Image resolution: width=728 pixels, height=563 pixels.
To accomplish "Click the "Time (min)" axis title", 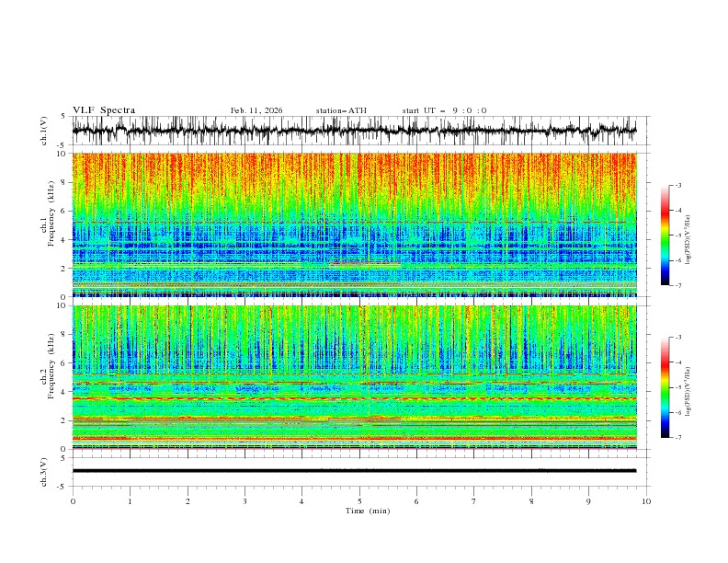I will 368,511.
